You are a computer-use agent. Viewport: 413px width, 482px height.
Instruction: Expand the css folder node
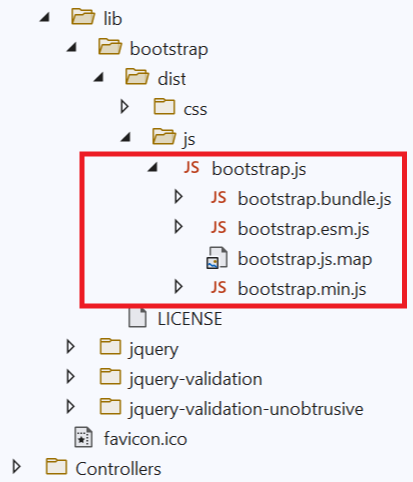[125, 107]
